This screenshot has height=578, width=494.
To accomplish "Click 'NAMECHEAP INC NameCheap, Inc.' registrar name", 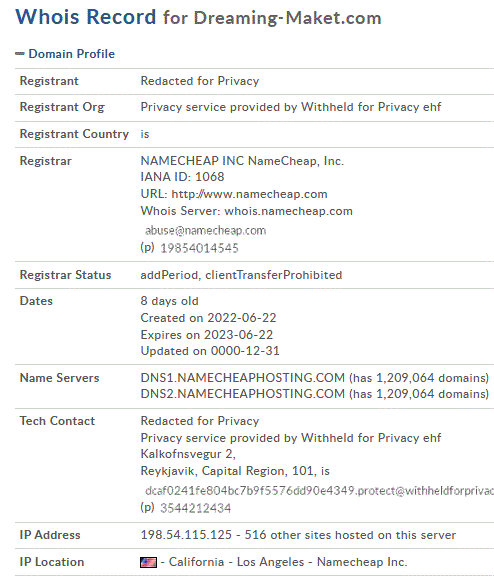I will (x=242, y=161).
